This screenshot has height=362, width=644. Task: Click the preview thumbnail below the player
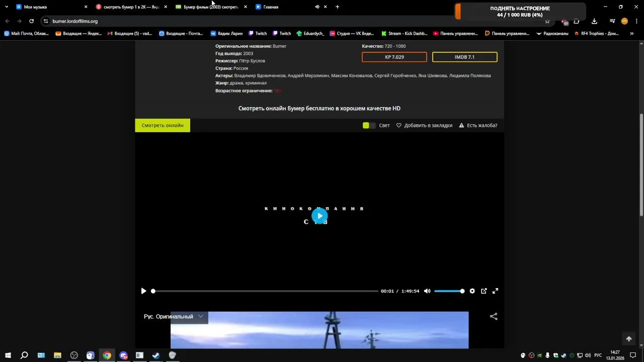(x=319, y=330)
